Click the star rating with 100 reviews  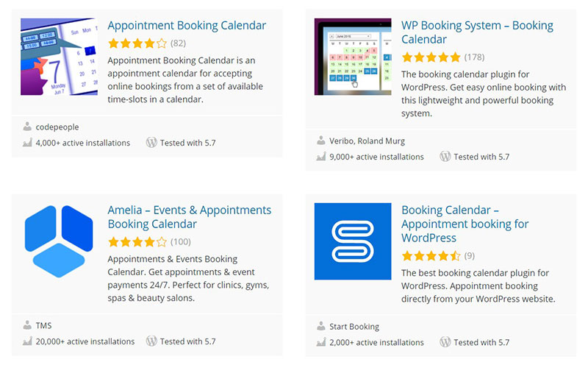[137, 241]
